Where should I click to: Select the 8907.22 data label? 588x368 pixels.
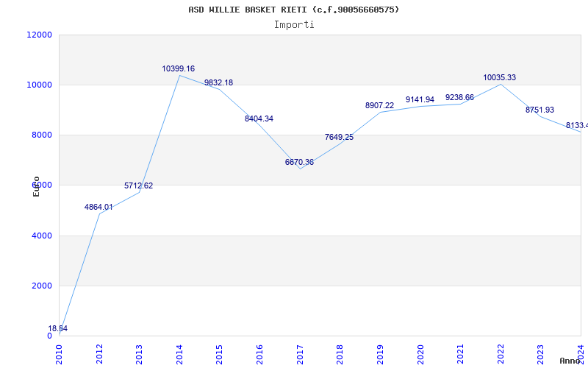click(x=379, y=106)
